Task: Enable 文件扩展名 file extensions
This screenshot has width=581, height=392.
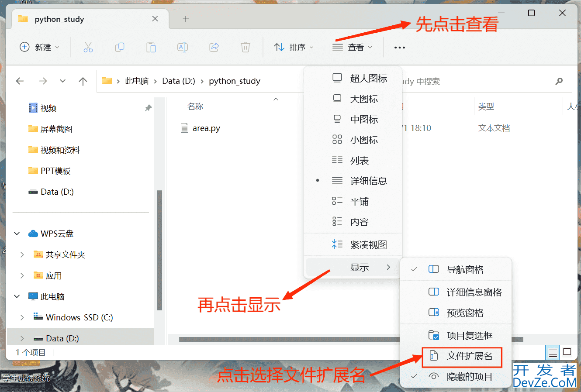Action: [462, 356]
